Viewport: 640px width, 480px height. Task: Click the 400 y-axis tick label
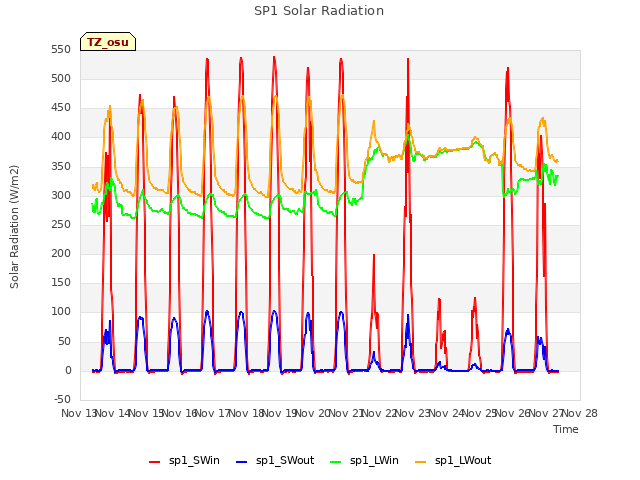click(x=61, y=137)
